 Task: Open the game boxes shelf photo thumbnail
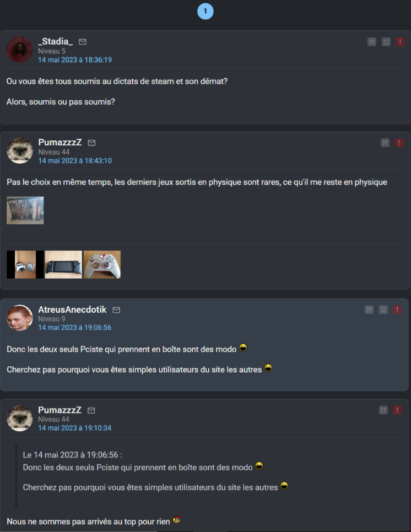25,210
